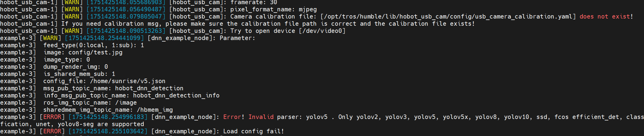Click the 'is_shared_mem_sub: 1' line

click(x=79, y=74)
